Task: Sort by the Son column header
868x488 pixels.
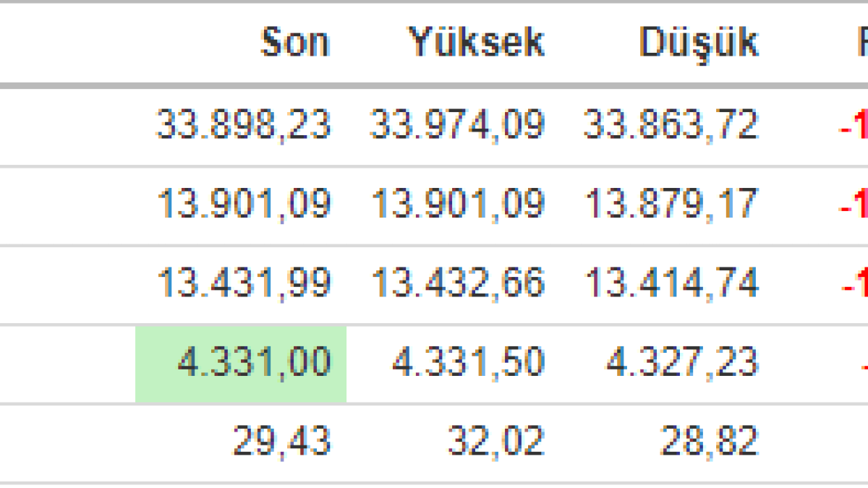Action: [x=294, y=43]
